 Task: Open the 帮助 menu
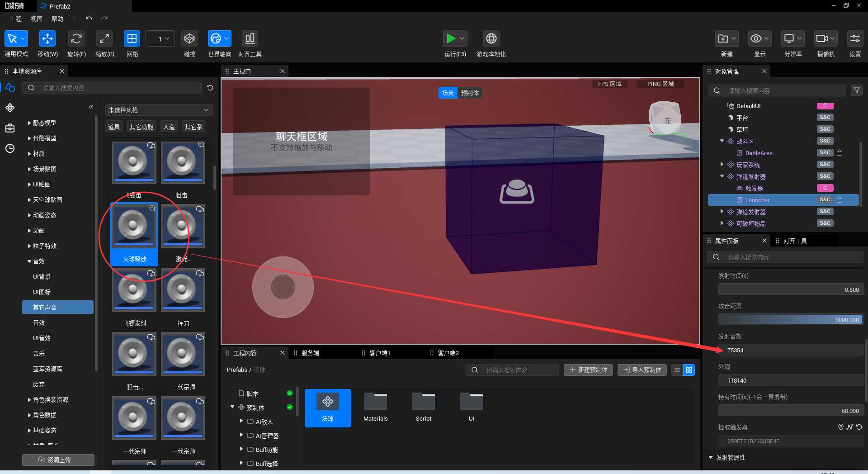click(57, 19)
